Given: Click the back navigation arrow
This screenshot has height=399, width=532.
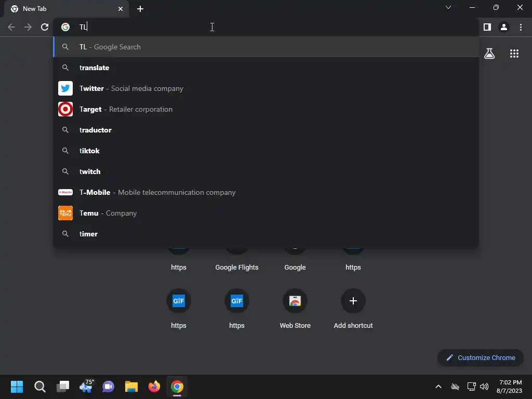Looking at the screenshot, I should tap(11, 27).
